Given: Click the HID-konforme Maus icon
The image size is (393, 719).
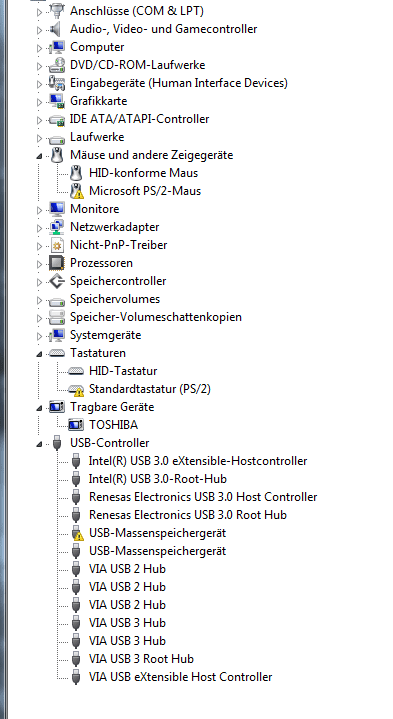Looking at the screenshot, I should tap(76, 173).
